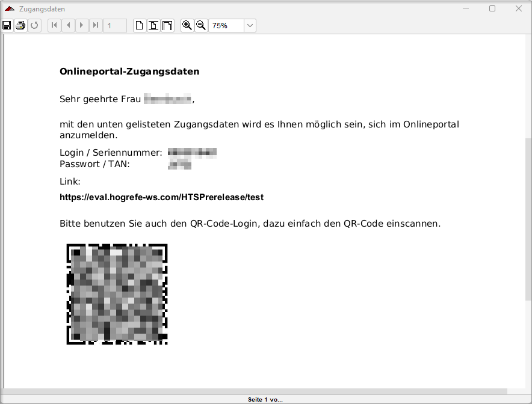Switch to page width view
Image resolution: width=532 pixels, height=404 pixels.
click(x=153, y=25)
